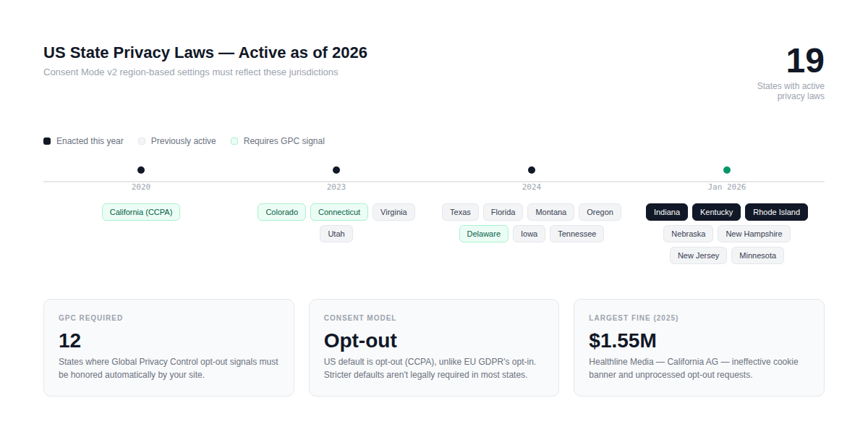Click the 'Previously active' legend swatch
The image size is (868, 440).
pyautogui.click(x=142, y=141)
